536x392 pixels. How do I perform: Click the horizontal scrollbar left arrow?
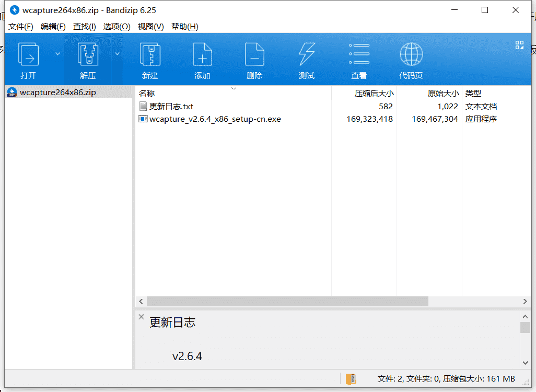pos(141,302)
